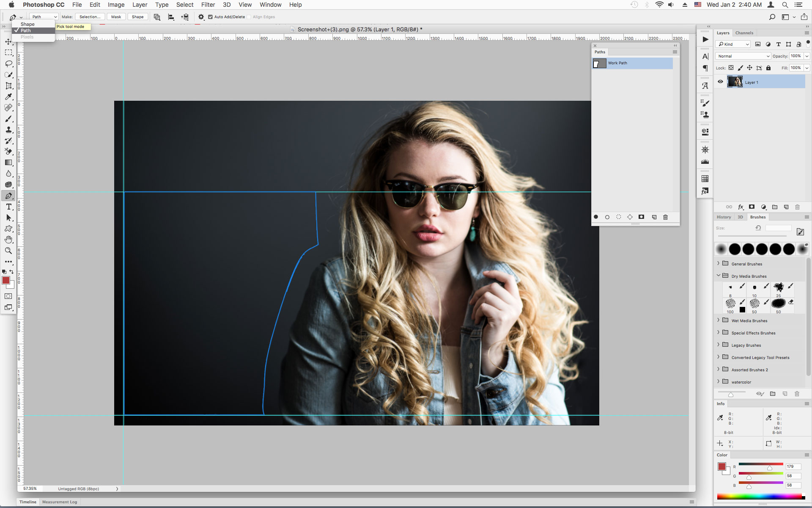Toggle filter for pixel layers
This screenshot has width=812, height=508.
pos(758,44)
